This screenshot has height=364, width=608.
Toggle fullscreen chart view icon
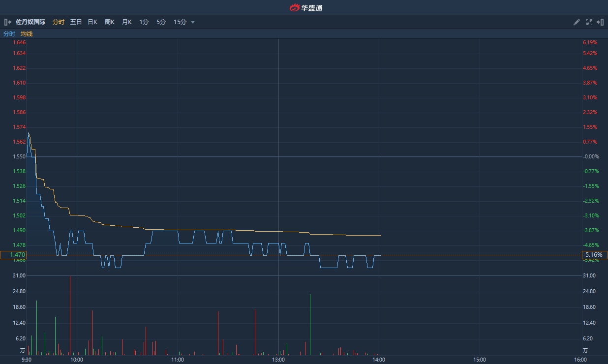[589, 22]
